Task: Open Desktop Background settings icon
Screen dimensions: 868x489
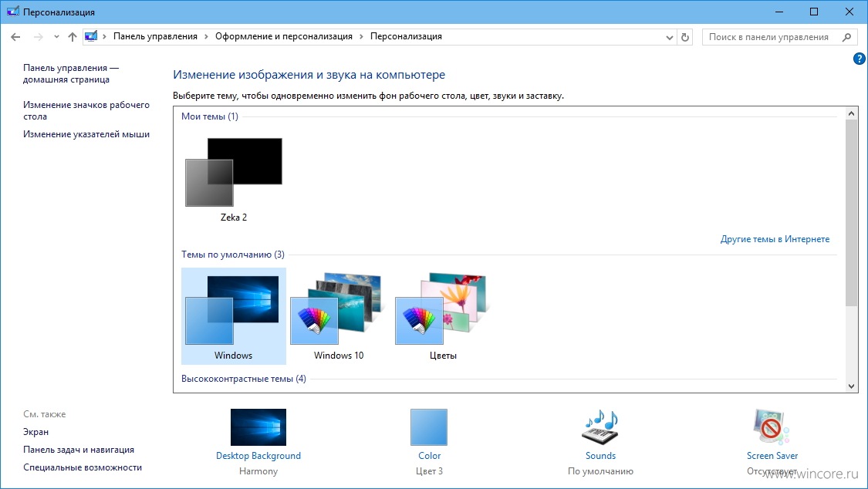Action: click(258, 427)
